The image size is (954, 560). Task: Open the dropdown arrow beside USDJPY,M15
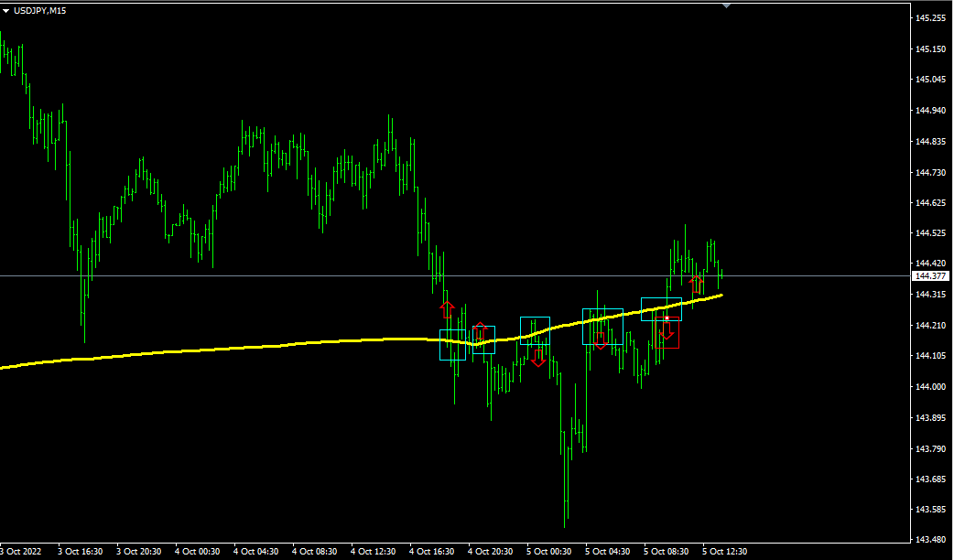6,10
